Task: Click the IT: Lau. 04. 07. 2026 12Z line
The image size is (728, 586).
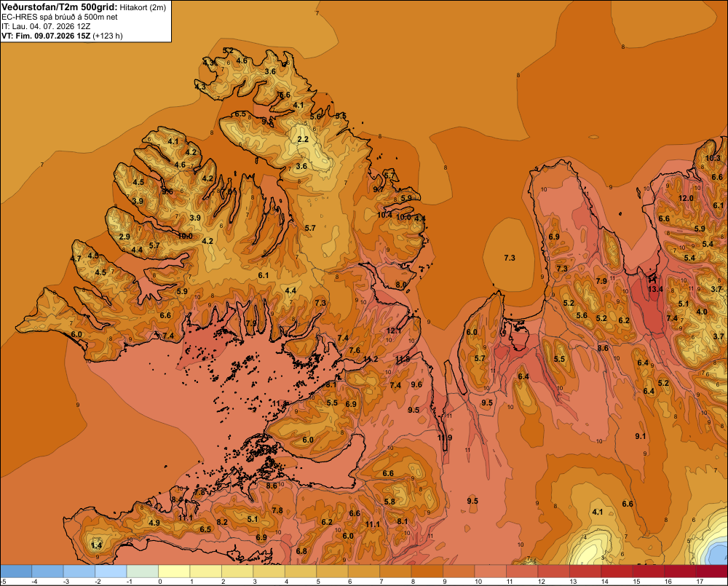Action: [45, 26]
